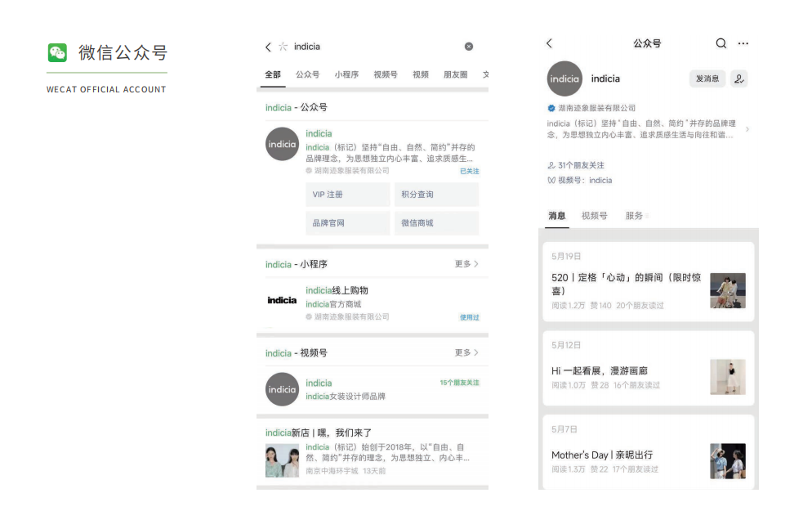Click the star icon beside search text
Viewport: 812px width, 520px height.
click(283, 47)
